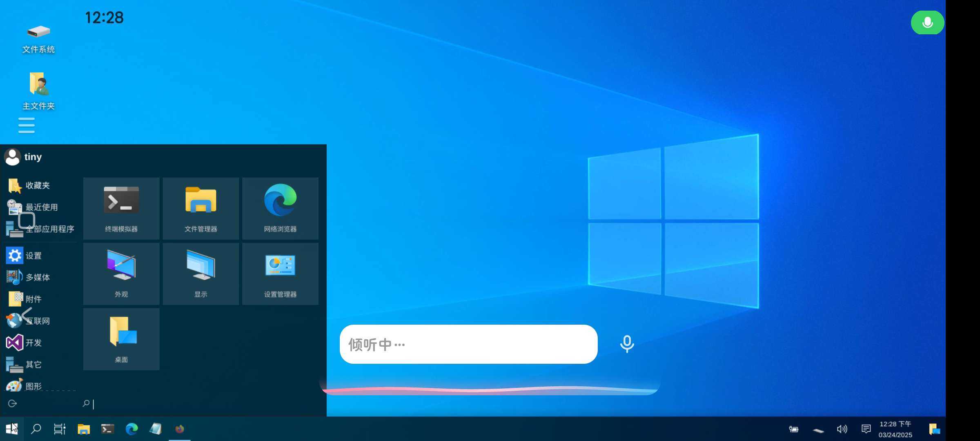
Task: Expand the 多媒体 multimedia category
Action: click(37, 277)
